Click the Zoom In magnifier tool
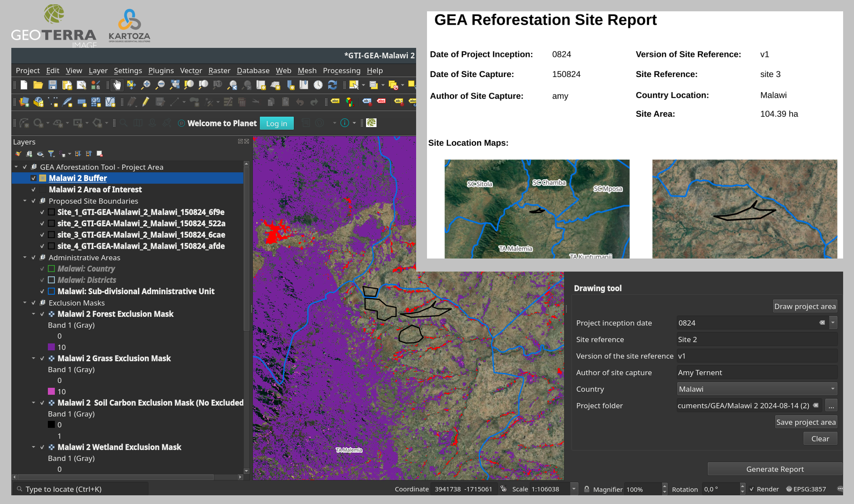The image size is (854, 504). pyautogui.click(x=146, y=85)
